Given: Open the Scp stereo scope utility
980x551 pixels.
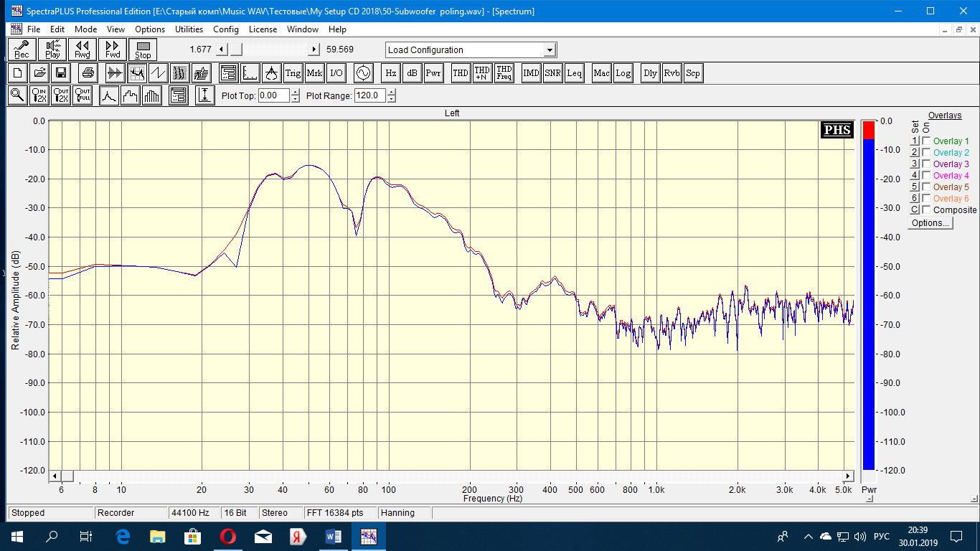Looking at the screenshot, I should click(x=693, y=72).
